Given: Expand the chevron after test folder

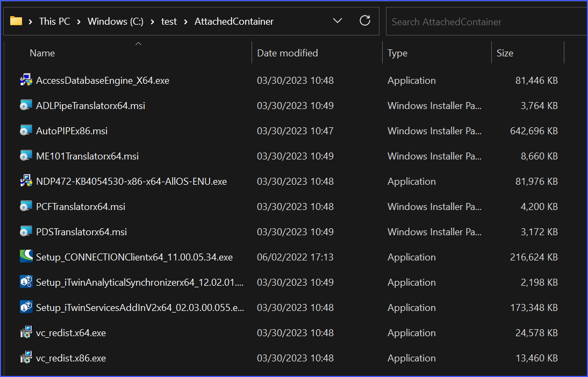Looking at the screenshot, I should 185,21.
